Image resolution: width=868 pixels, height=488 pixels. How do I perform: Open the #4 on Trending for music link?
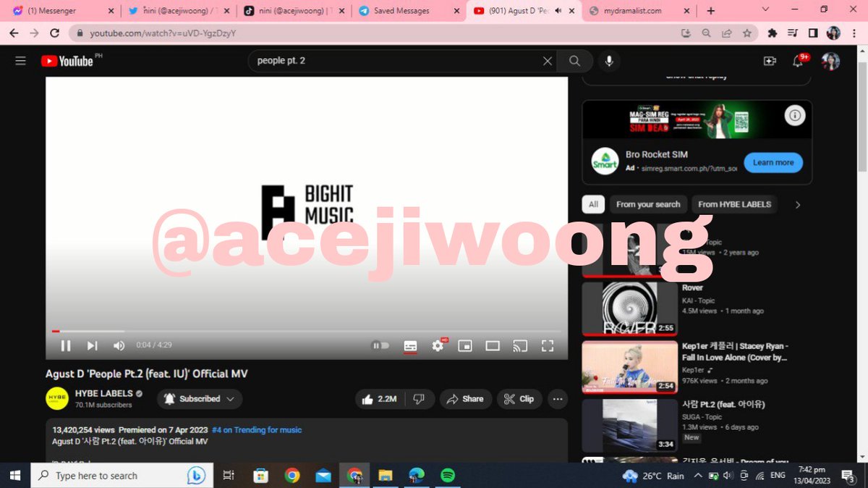click(x=257, y=430)
